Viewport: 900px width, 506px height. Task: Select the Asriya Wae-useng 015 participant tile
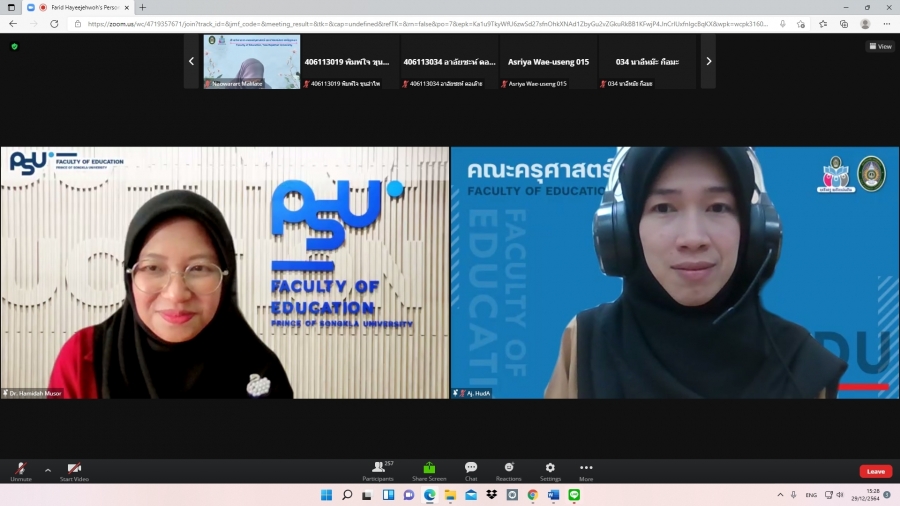pos(548,62)
